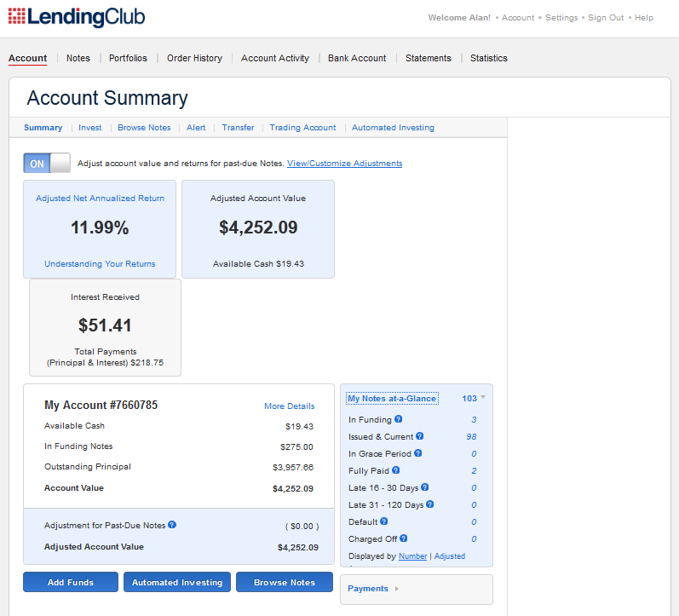Open the Notes main tab
The height and width of the screenshot is (616, 679).
[x=78, y=58]
